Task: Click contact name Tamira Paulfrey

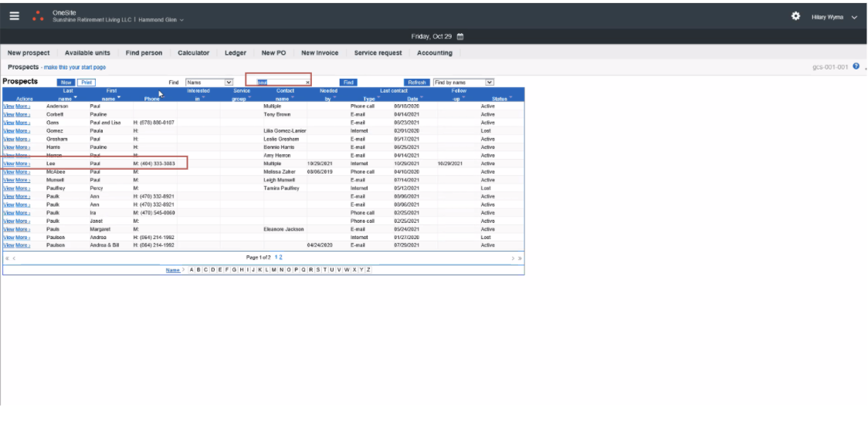Action: click(x=281, y=188)
